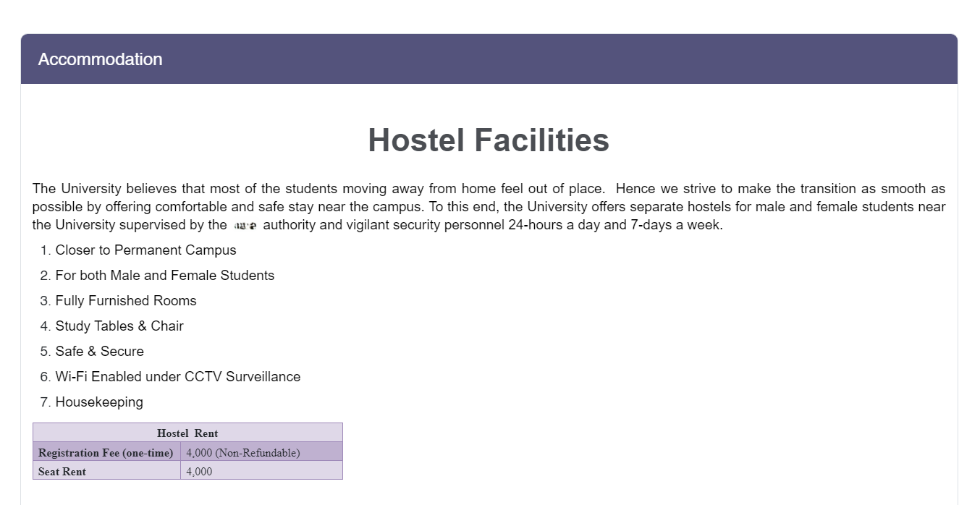Click the list number '7.' marker
This screenshot has height=505, width=980.
tap(46, 402)
